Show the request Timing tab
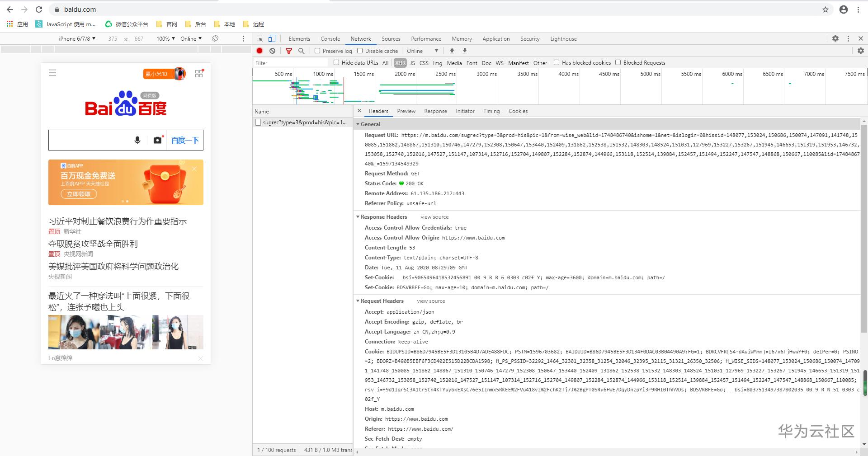The height and width of the screenshot is (456, 868). click(491, 111)
